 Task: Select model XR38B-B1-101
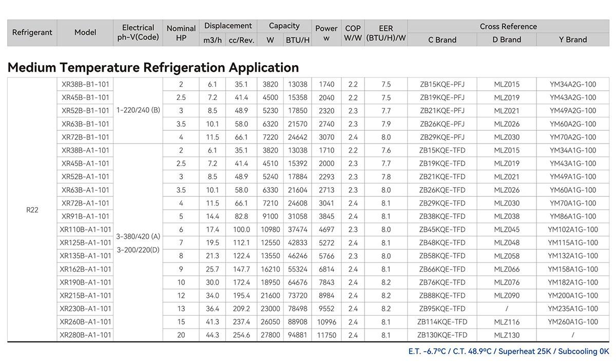(x=85, y=84)
